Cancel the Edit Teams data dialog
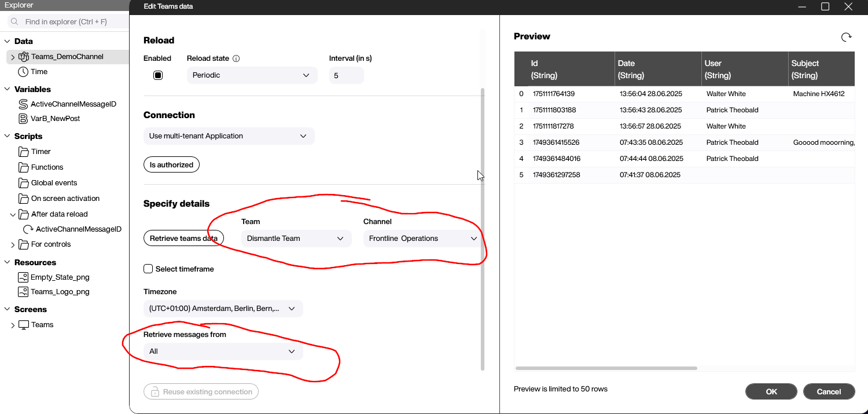Viewport: 868px width, 414px height. pos(829,392)
